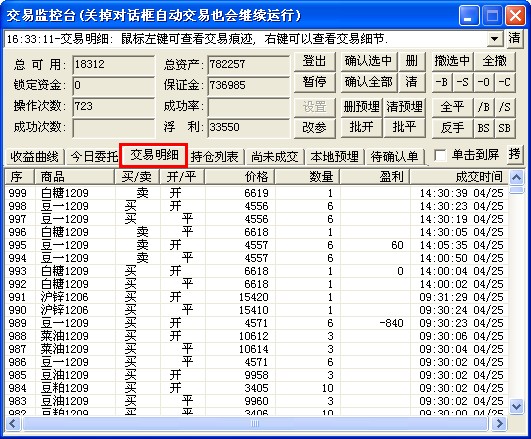Click the horizontal scrollbar right arrow

coord(500,423)
